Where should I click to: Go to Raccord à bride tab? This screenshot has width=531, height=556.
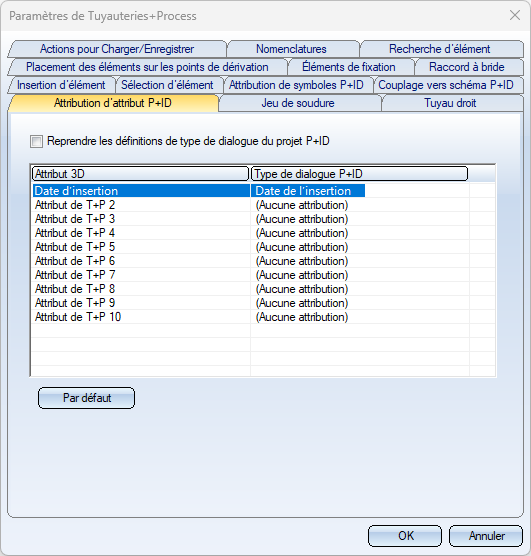[468, 67]
